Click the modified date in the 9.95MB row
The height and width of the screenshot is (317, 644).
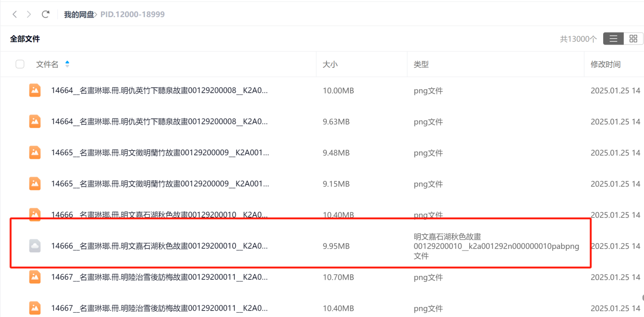point(616,246)
